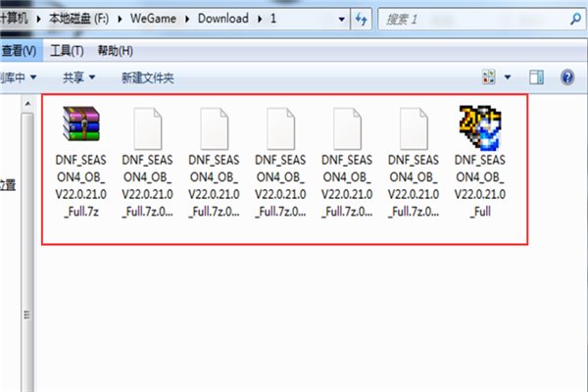Open the 帮助(H) menu
The height and width of the screenshot is (392, 588).
pos(115,51)
